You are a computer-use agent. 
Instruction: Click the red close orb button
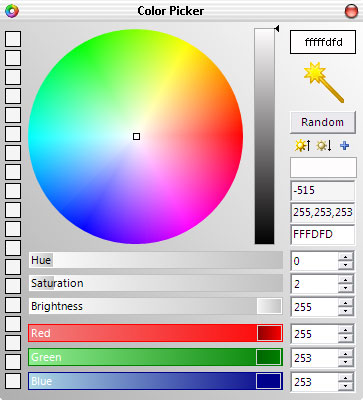click(351, 11)
